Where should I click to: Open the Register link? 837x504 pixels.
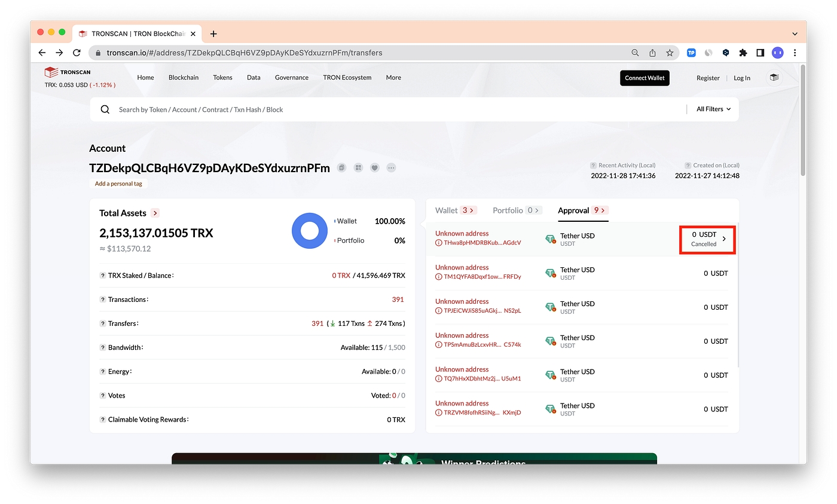[x=708, y=78]
